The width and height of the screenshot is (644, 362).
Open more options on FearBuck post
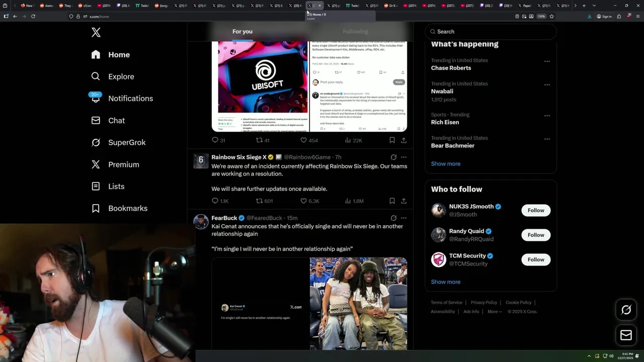(x=404, y=218)
